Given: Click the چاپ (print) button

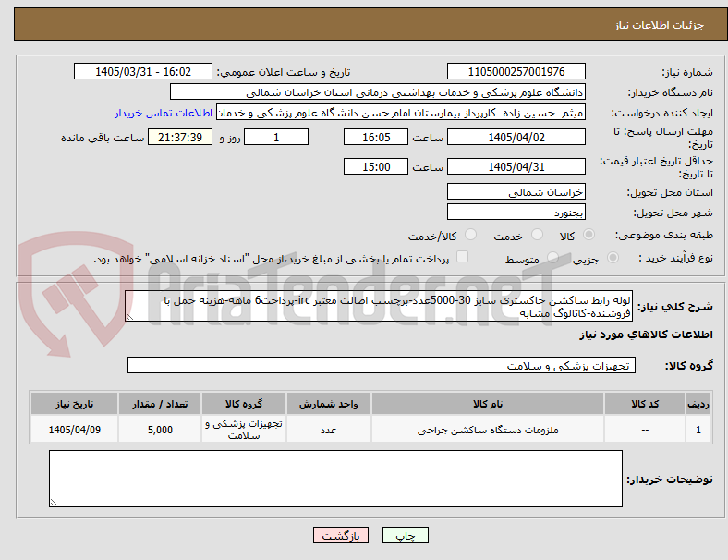Looking at the screenshot, I should click(405, 535).
